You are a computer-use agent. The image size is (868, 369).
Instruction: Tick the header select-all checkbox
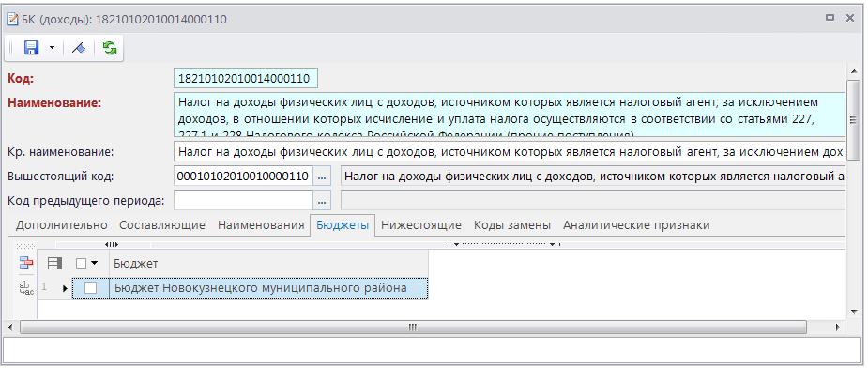[81, 264]
